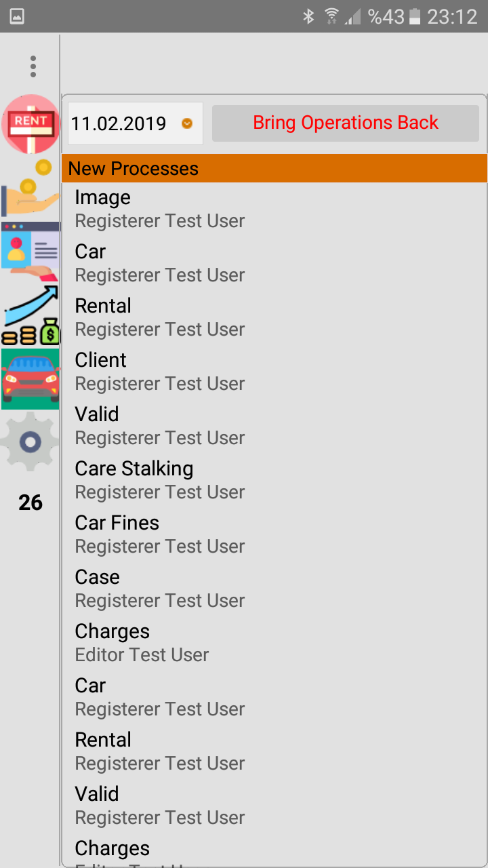This screenshot has height=868, width=488.
Task: Select the RENT sign icon in sidebar
Action: click(x=30, y=125)
